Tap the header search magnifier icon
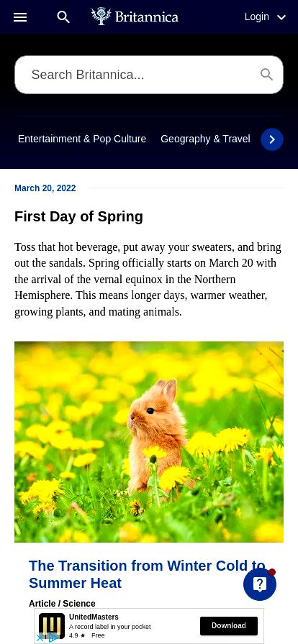The width and height of the screenshot is (298, 644). click(x=63, y=17)
